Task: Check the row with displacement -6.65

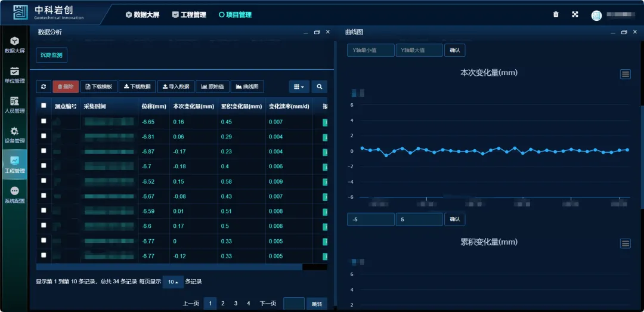Action: pos(44,121)
